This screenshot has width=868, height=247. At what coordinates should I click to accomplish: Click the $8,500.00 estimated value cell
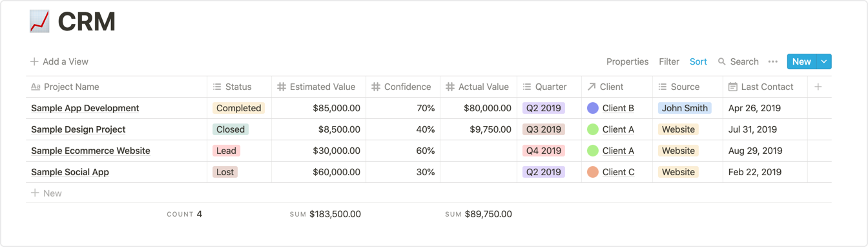tap(318, 129)
